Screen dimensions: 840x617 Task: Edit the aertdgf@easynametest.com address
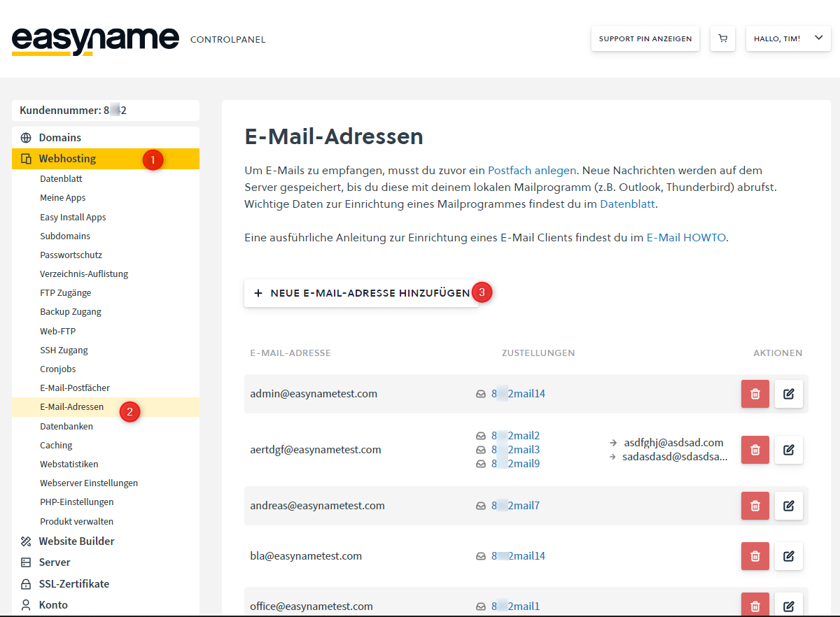click(788, 450)
